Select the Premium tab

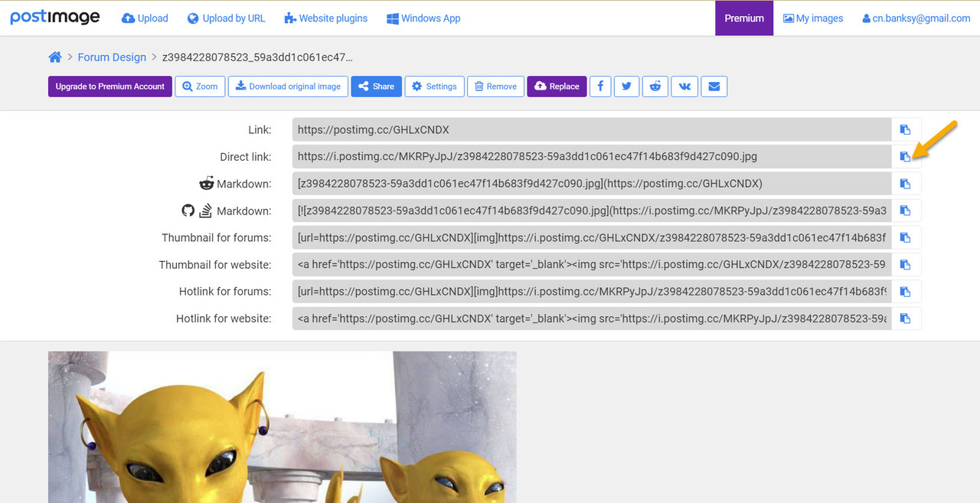coord(744,18)
